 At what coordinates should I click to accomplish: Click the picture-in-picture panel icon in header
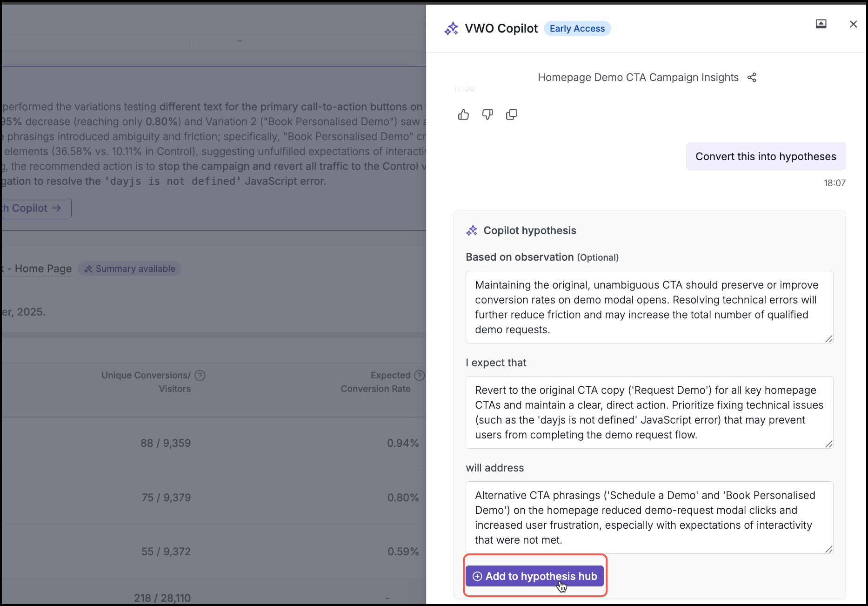pyautogui.click(x=821, y=24)
